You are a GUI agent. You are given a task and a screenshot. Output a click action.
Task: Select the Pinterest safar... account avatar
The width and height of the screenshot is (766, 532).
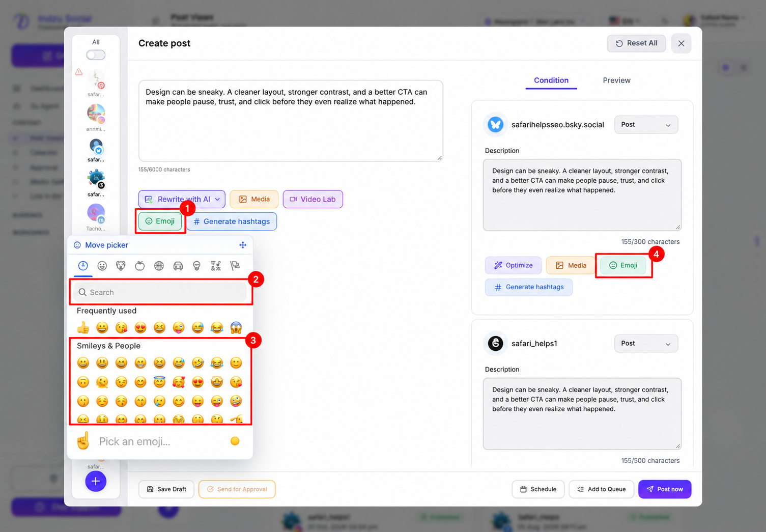point(96,79)
